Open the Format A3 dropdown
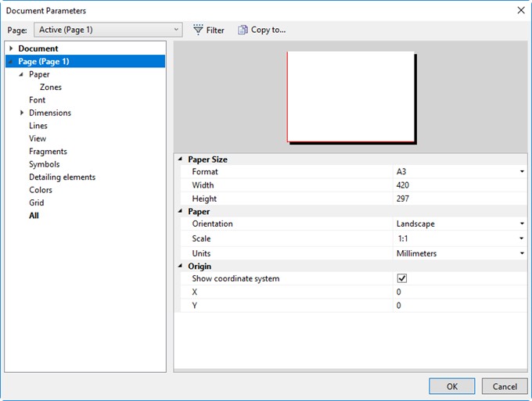 (x=521, y=171)
